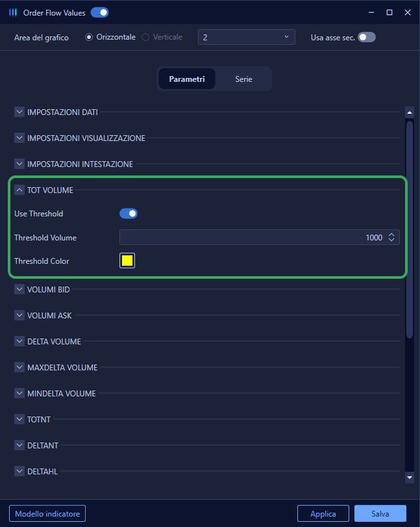Image resolution: width=420 pixels, height=527 pixels.
Task: Click the Threshold Volume input field
Action: [260, 237]
